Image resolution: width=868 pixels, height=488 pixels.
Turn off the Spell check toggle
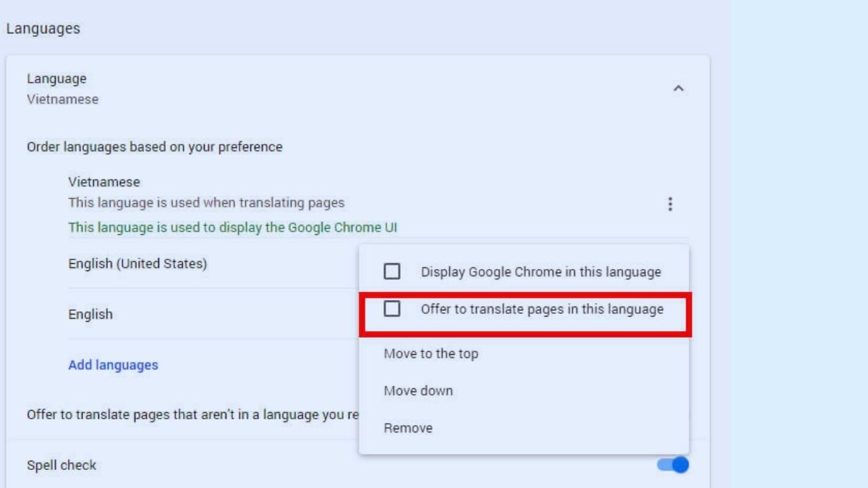click(x=673, y=465)
